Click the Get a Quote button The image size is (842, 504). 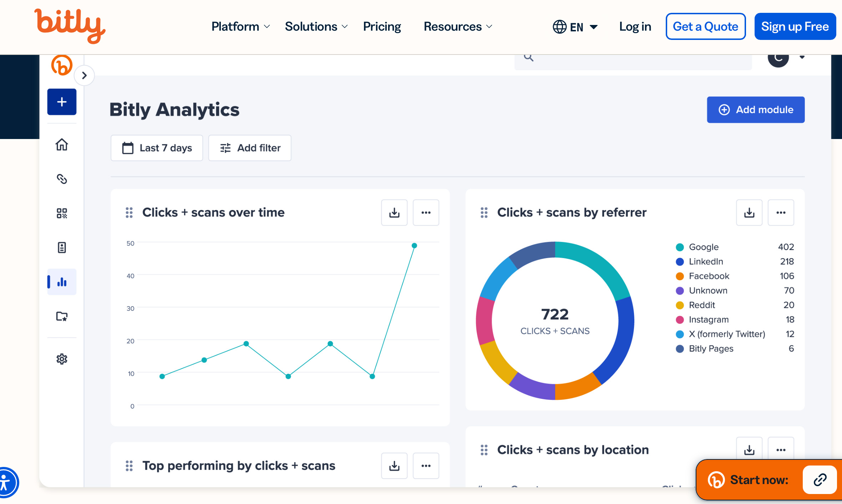[x=705, y=26]
